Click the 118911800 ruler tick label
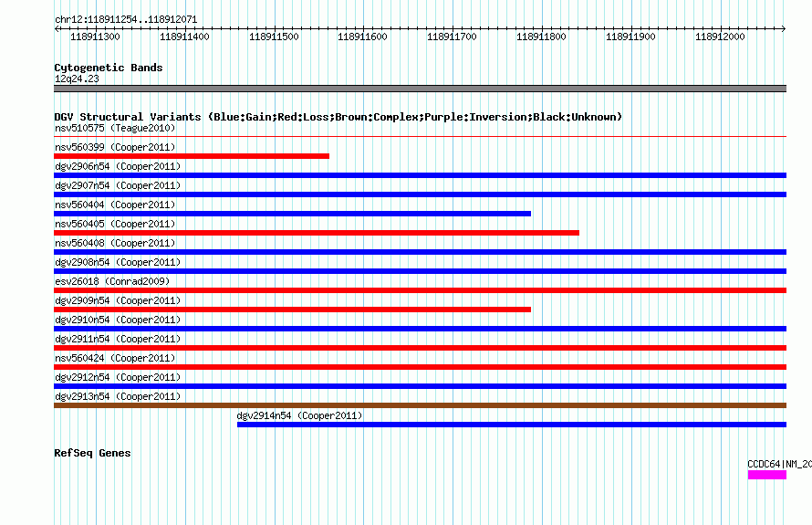This screenshot has height=525, width=812. click(x=541, y=37)
